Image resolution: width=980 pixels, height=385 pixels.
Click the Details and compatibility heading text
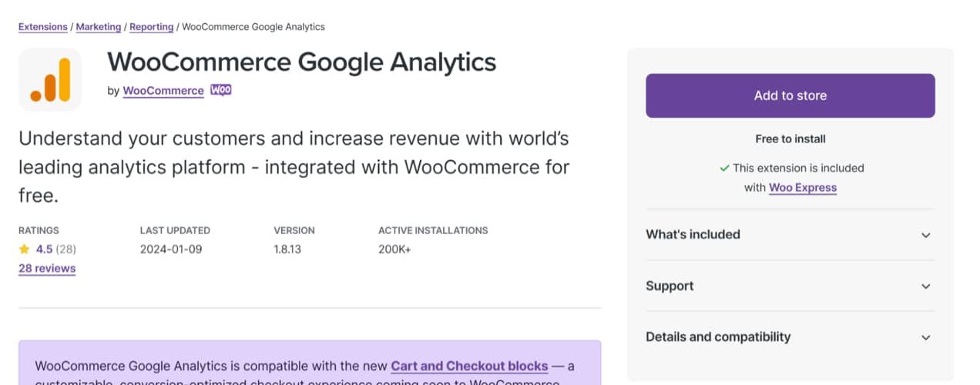click(x=718, y=337)
